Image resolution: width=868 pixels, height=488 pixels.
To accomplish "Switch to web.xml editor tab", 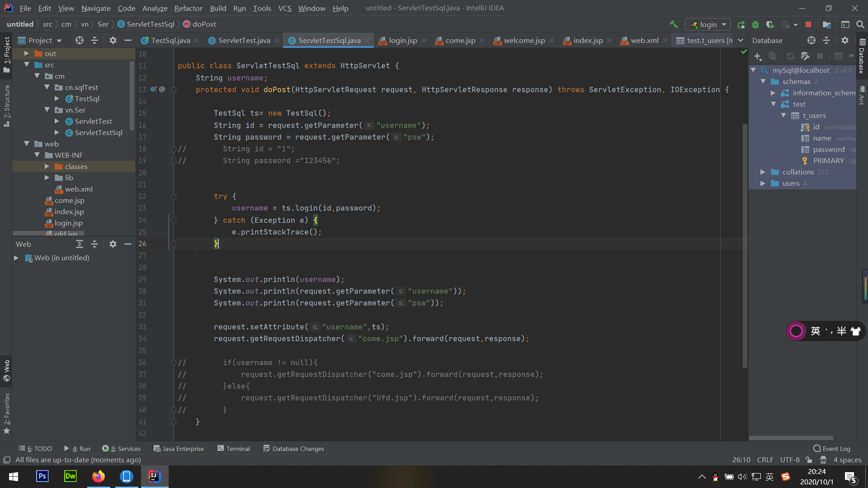I will pos(644,40).
